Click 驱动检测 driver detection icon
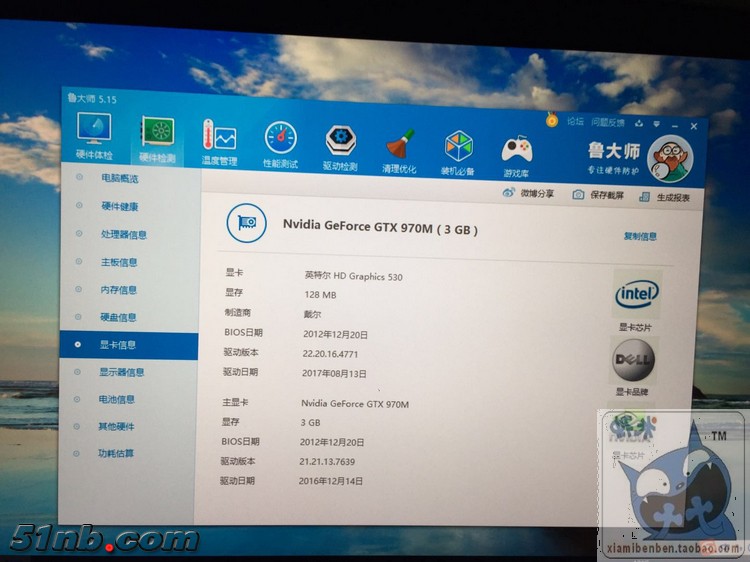 coord(340,142)
